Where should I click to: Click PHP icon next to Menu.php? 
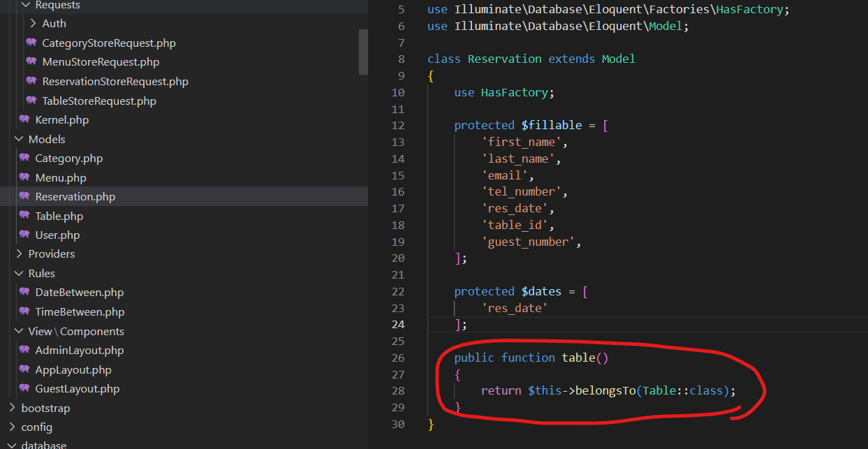click(x=24, y=177)
